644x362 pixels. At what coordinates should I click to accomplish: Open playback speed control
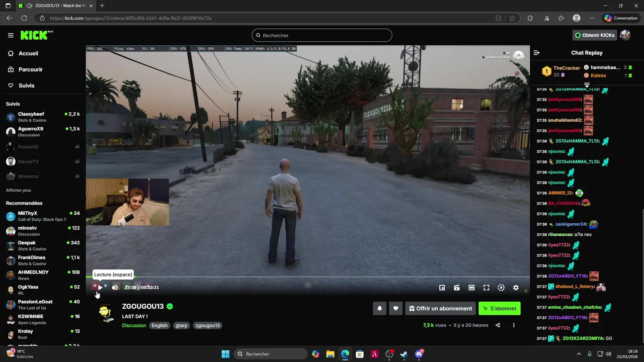(501, 288)
